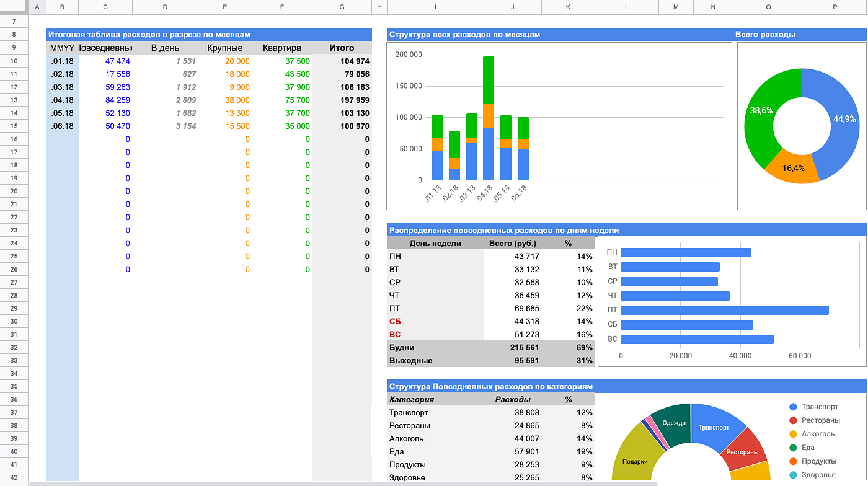The image size is (868, 486).
Task: Select the cell with value 47 474
Action: pyautogui.click(x=105, y=61)
